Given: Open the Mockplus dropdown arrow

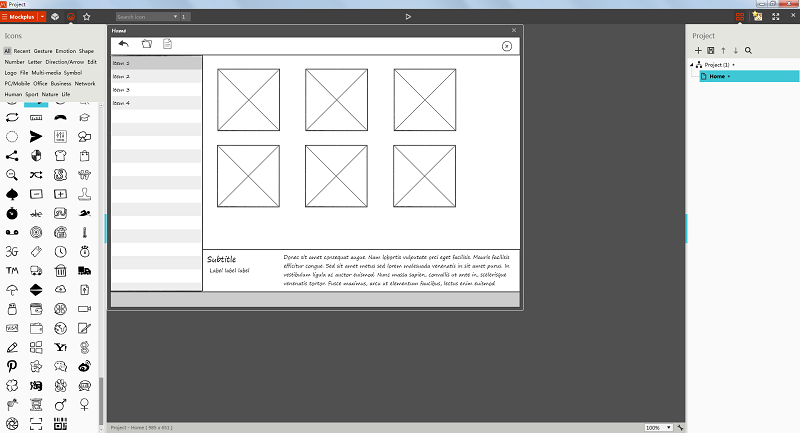Looking at the screenshot, I should pyautogui.click(x=42, y=16).
